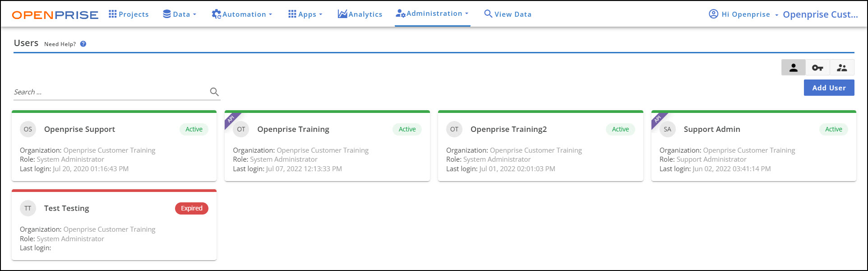This screenshot has width=868, height=271.
Task: Open the Need Help? link
Action: pyautogui.click(x=60, y=44)
